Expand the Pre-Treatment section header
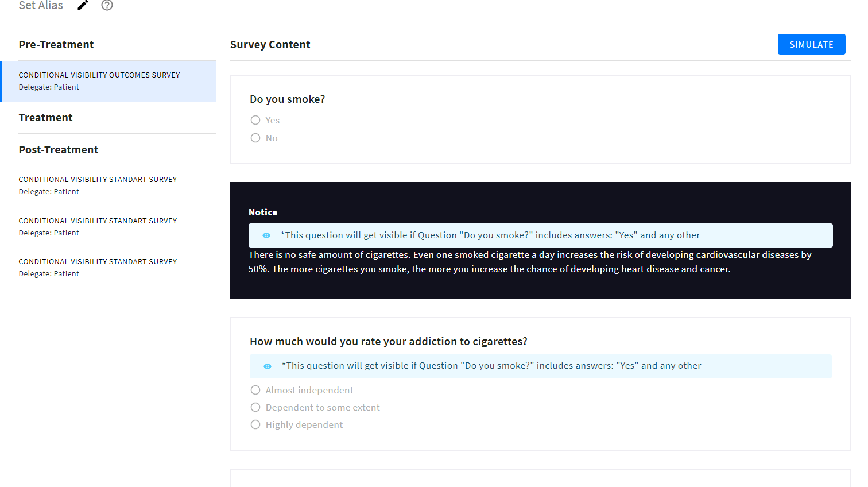Image resolution: width=868 pixels, height=487 pixels. coord(56,45)
